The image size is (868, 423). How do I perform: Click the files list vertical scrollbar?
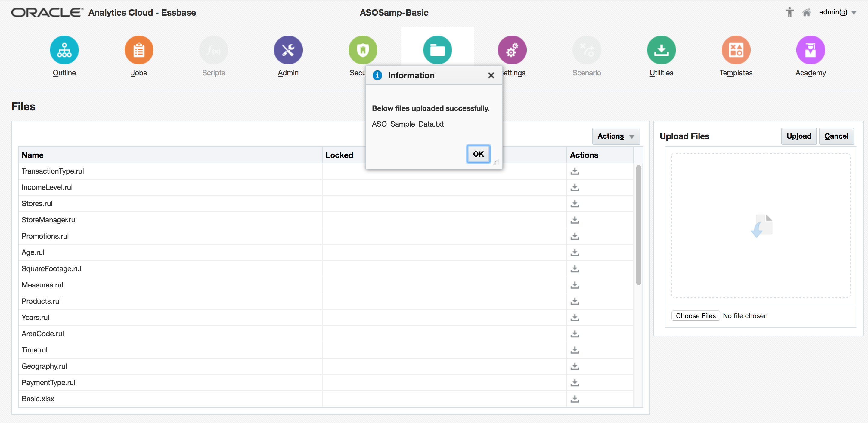click(x=638, y=225)
